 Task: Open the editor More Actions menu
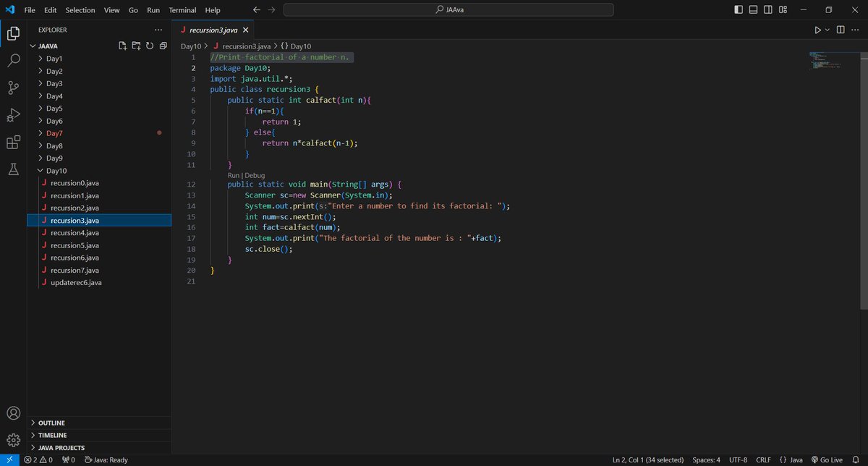[x=856, y=30]
